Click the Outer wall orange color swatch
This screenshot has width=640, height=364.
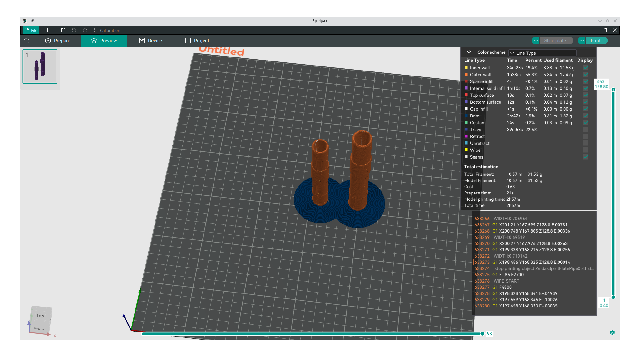pyautogui.click(x=466, y=74)
